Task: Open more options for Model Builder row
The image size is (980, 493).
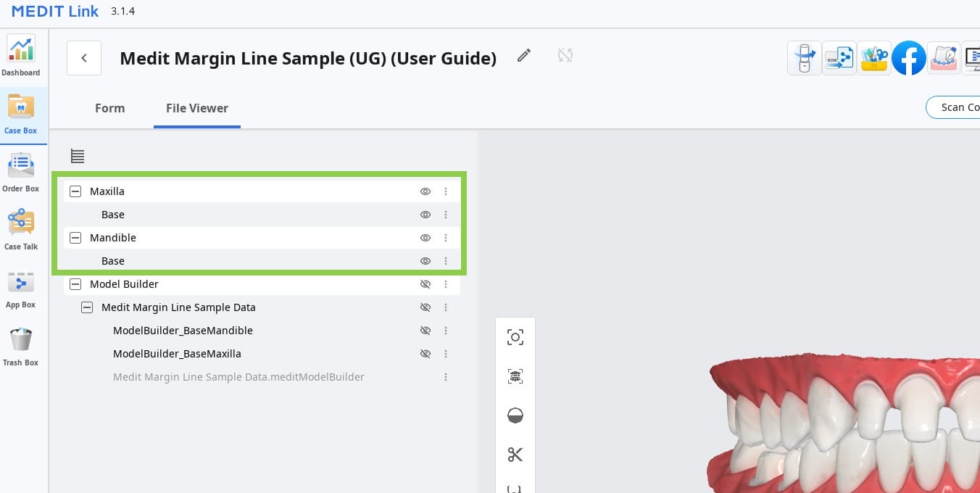Action: click(446, 284)
